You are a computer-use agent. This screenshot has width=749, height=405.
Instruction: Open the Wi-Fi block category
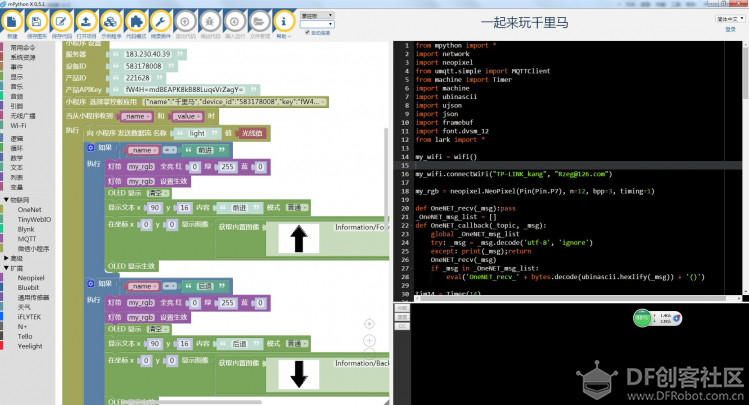click(18, 126)
